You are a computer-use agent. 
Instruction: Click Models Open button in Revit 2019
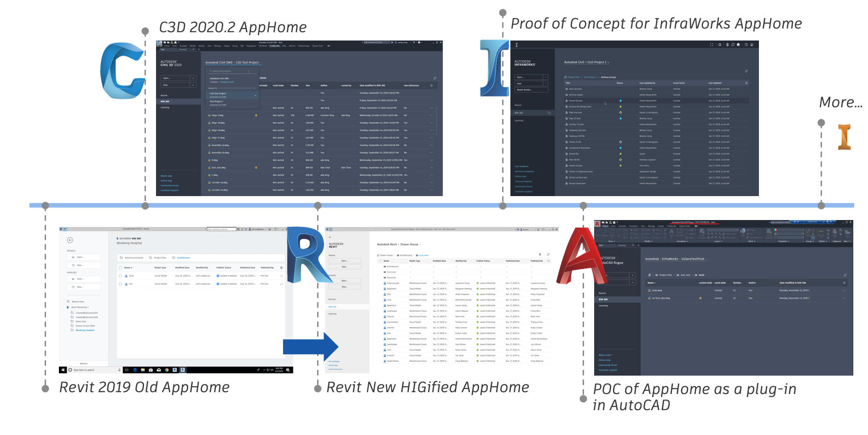point(84,257)
